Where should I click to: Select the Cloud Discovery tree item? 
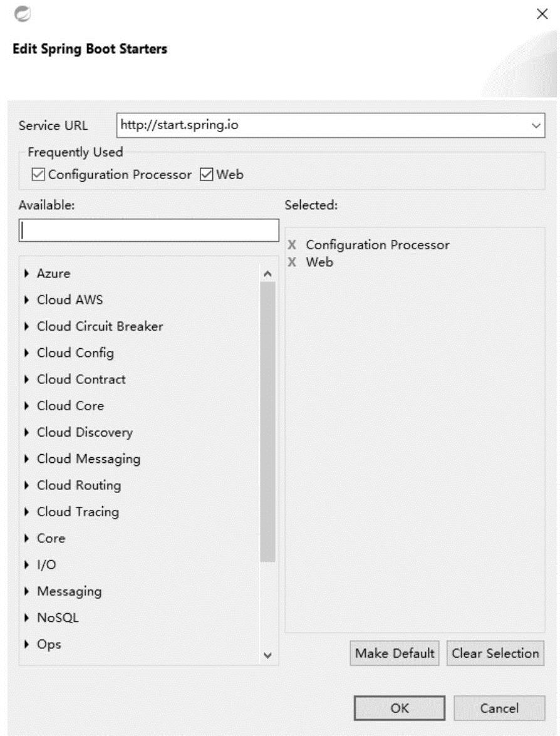coord(85,433)
